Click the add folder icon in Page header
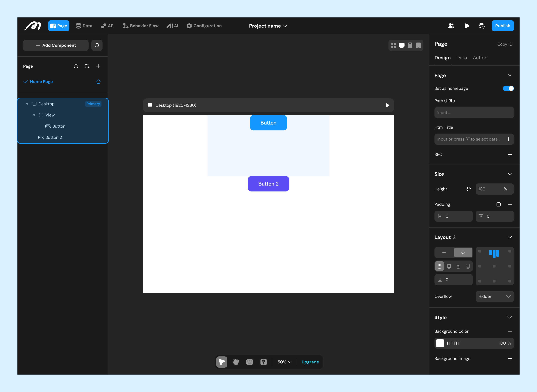This screenshot has height=392, width=537. click(87, 66)
